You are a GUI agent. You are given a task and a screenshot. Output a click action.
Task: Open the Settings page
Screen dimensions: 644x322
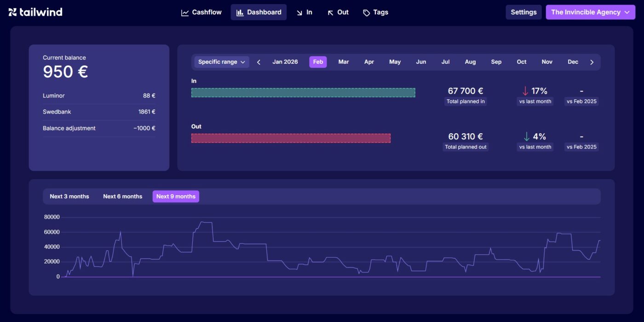[x=523, y=12]
